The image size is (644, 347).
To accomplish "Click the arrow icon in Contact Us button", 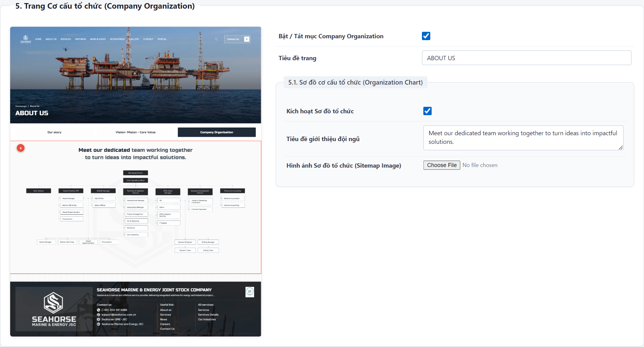I will (247, 39).
